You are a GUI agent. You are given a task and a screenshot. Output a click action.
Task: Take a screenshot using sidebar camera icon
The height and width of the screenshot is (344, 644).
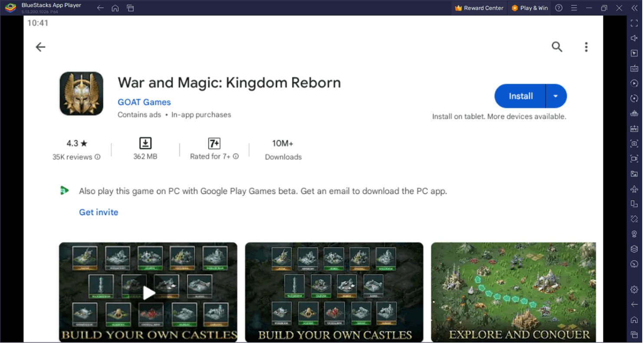pos(634,143)
